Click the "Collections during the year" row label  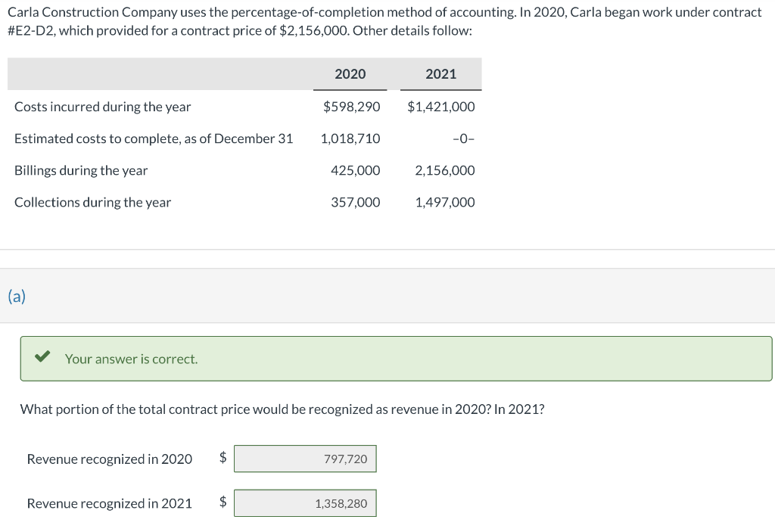[92, 202]
